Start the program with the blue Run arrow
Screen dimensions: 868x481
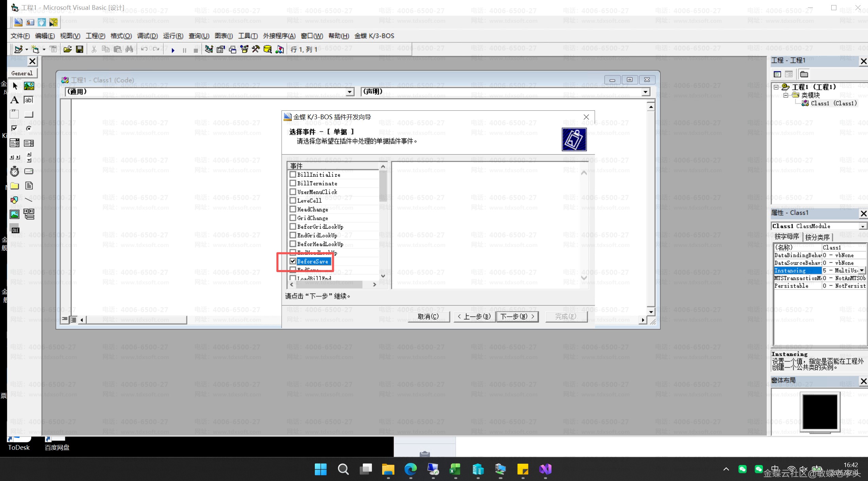click(173, 50)
